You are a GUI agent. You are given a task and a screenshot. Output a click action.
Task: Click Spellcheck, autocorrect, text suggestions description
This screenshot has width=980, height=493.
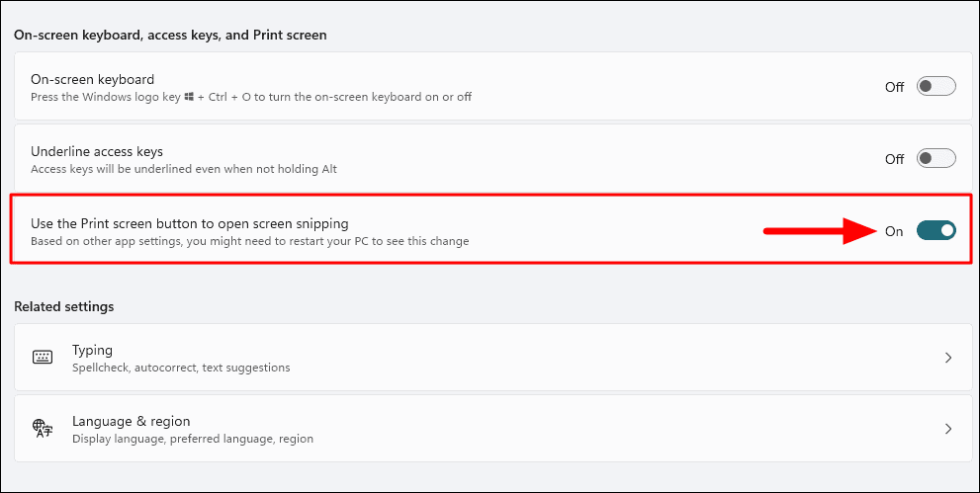pos(181,368)
